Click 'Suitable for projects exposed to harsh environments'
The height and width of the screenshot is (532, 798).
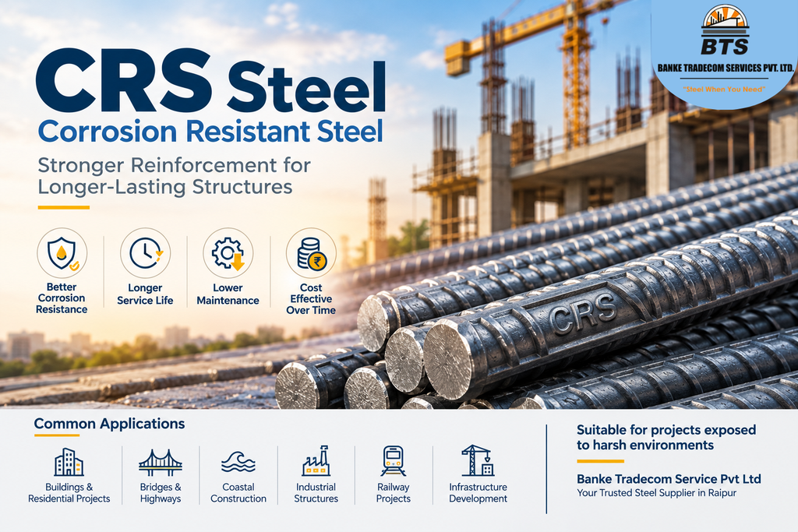[666, 438]
